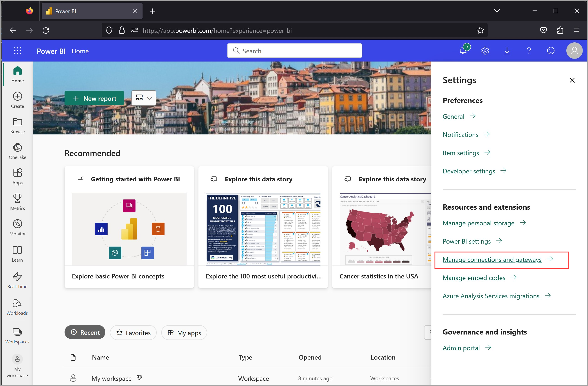Open General preferences
Screen dimensions: 588x386
click(x=459, y=116)
